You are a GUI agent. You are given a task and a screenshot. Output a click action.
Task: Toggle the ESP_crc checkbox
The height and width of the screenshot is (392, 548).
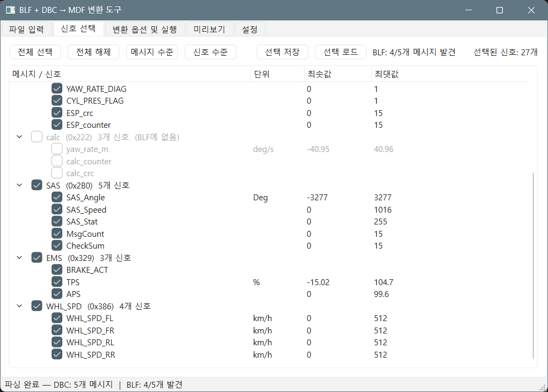(x=57, y=113)
